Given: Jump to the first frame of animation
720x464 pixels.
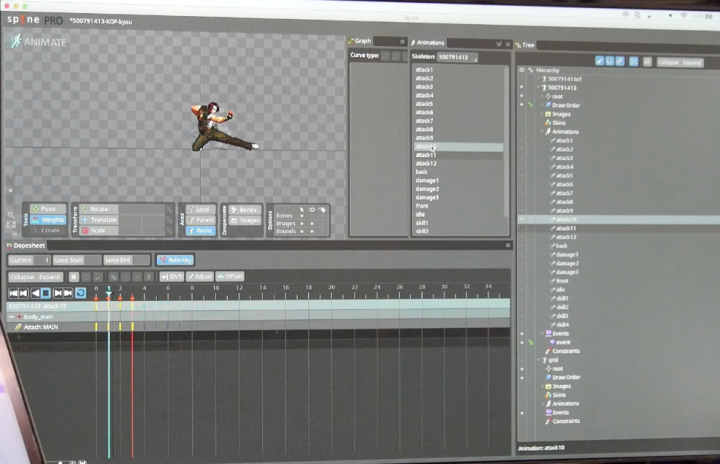Looking at the screenshot, I should (x=13, y=293).
